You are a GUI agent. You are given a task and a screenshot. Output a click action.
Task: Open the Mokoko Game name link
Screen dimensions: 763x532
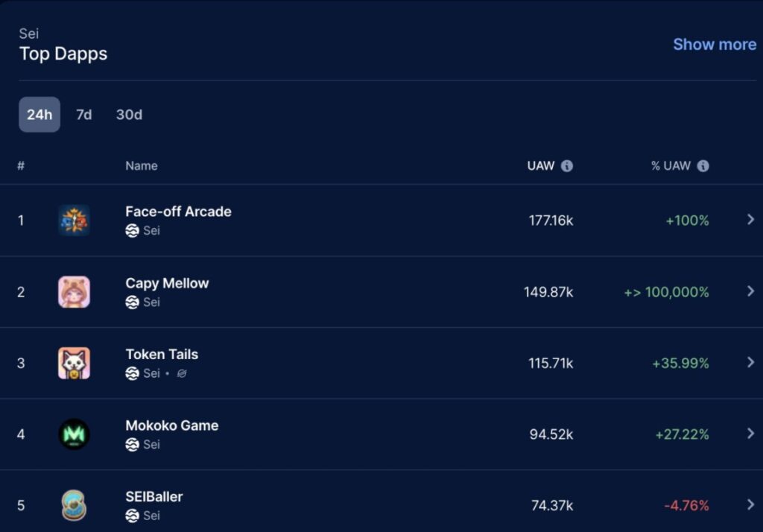[x=171, y=425]
